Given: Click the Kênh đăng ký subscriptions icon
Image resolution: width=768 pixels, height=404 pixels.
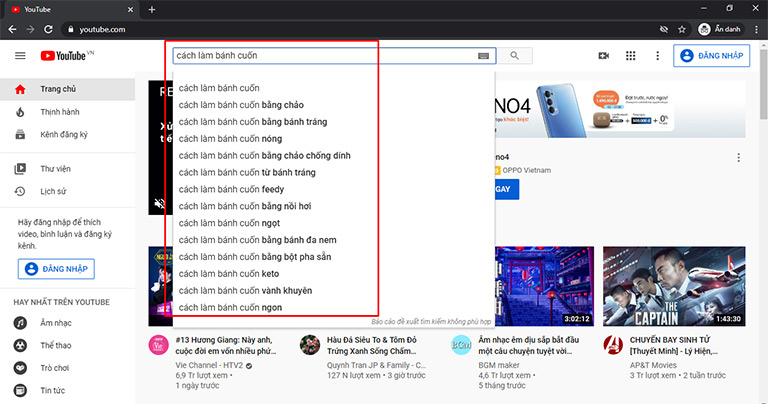Looking at the screenshot, I should pyautogui.click(x=20, y=135).
